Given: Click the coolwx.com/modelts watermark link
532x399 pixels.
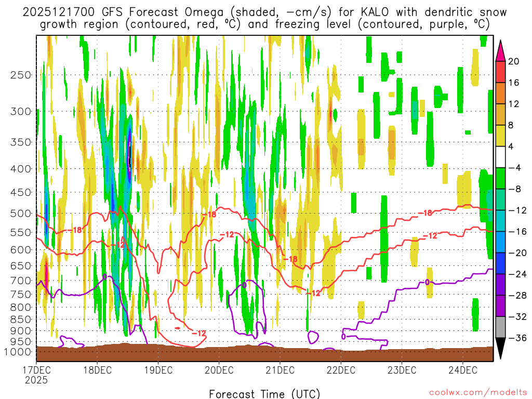Looking at the screenshot, I should [478, 393].
